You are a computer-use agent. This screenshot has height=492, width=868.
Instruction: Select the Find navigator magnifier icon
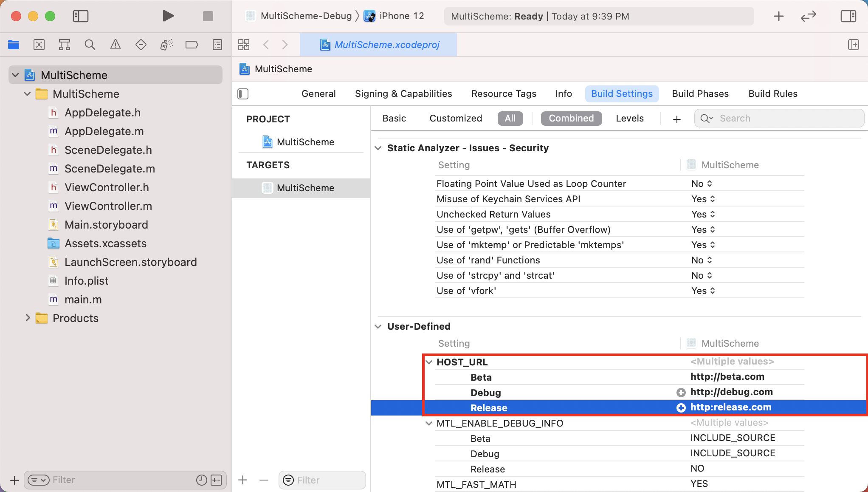(90, 45)
